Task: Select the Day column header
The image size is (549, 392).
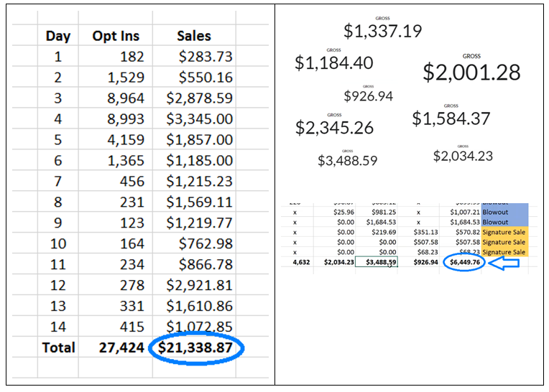Action: pyautogui.click(x=57, y=35)
